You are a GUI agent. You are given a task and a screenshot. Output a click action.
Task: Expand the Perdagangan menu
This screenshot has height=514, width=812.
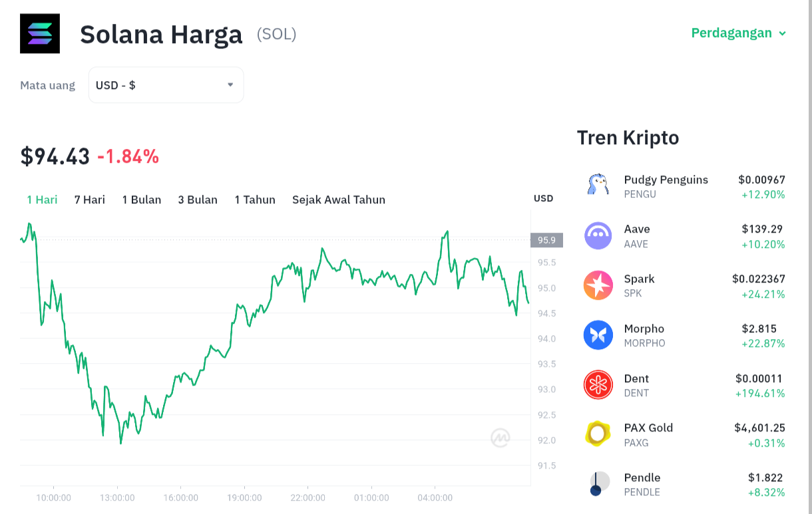(x=739, y=33)
